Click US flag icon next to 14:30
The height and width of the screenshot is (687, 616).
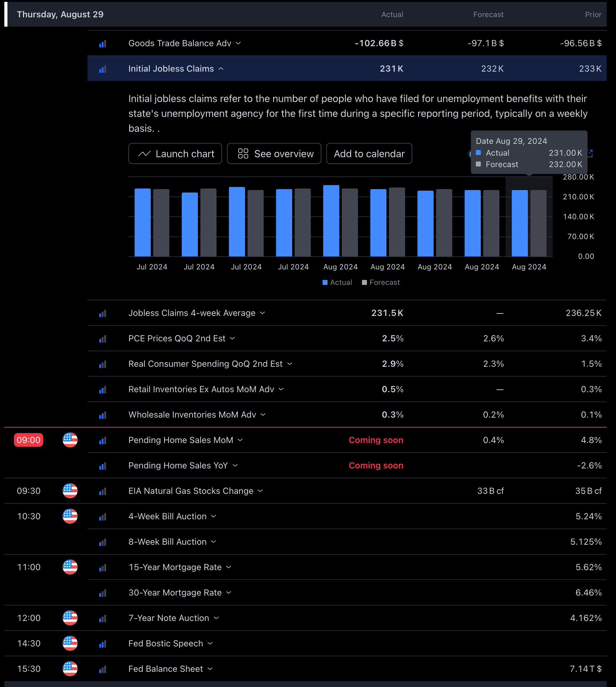tap(70, 643)
